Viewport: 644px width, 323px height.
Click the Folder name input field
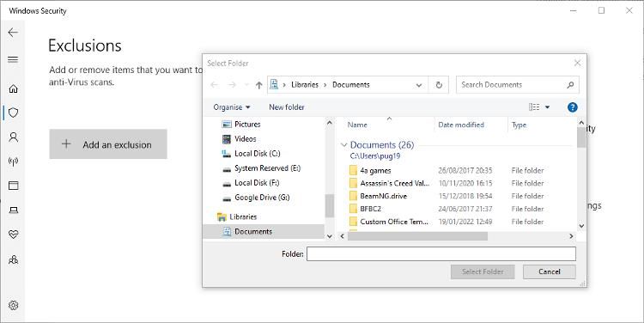[441, 254]
